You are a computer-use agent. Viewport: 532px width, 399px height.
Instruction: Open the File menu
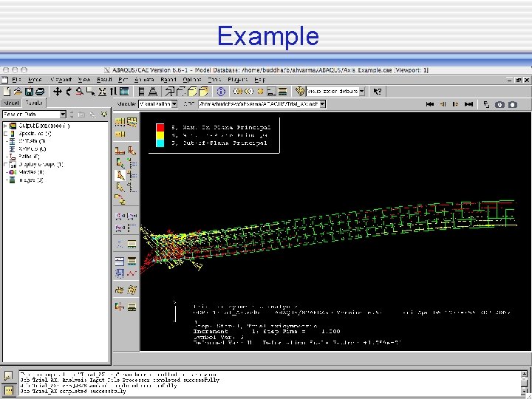pyautogui.click(x=16, y=80)
